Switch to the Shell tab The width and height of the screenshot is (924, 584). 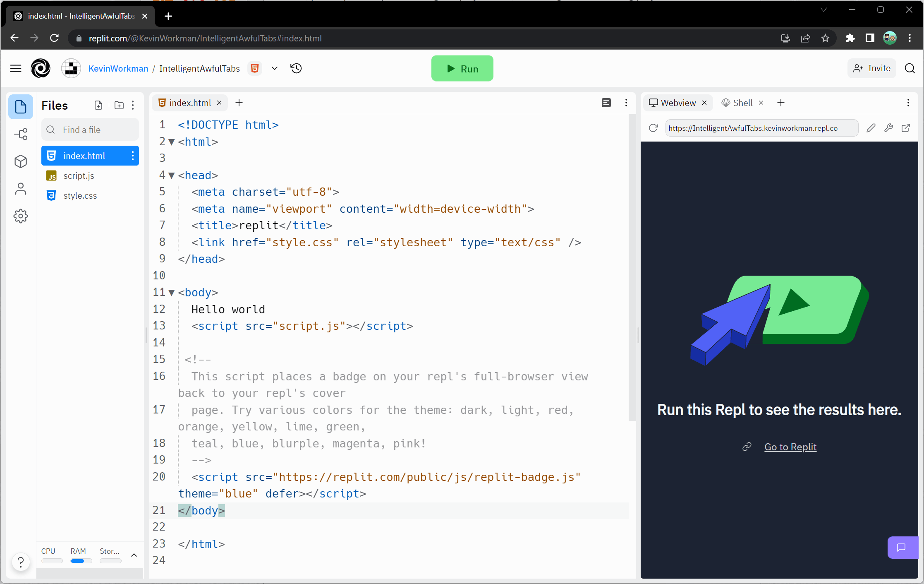pos(742,103)
